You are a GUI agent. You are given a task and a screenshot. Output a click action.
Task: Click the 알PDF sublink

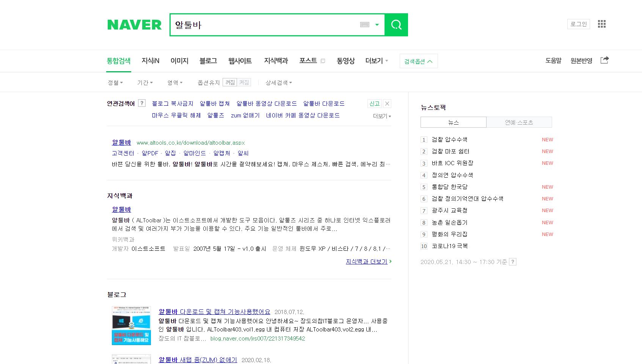click(x=150, y=153)
